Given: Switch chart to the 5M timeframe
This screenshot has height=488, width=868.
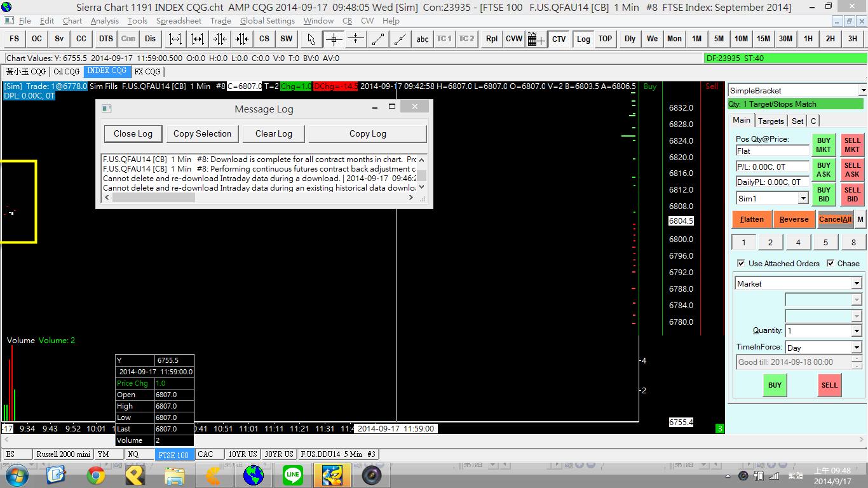Looking at the screenshot, I should click(719, 39).
